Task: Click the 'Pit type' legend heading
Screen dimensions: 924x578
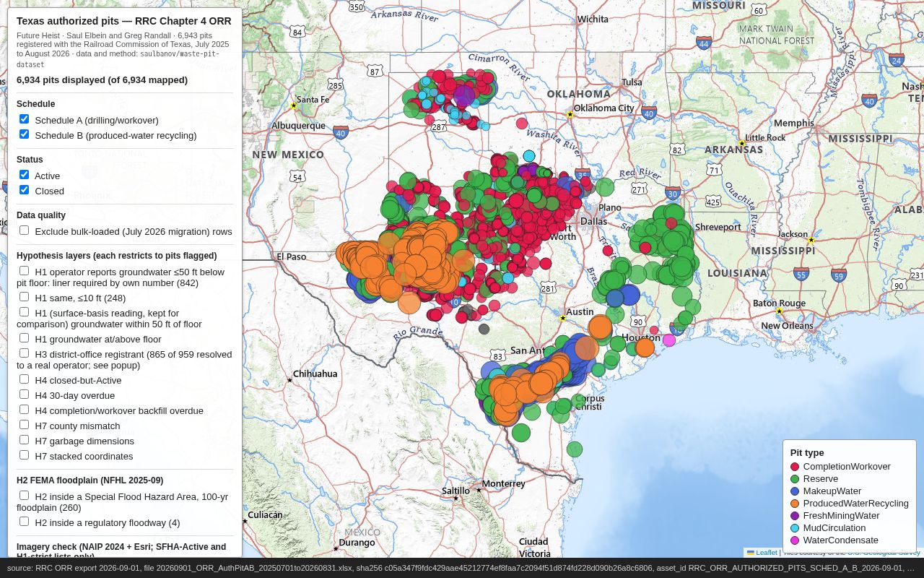Action: (807, 453)
